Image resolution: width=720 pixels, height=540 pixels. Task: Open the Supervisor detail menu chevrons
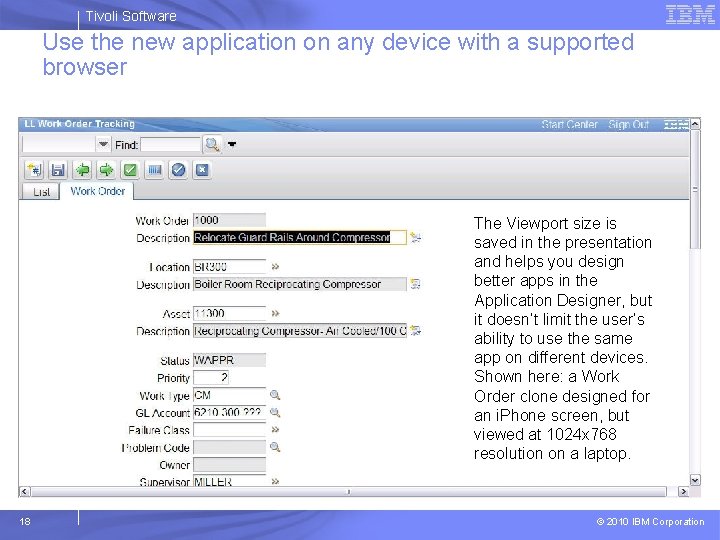pyautogui.click(x=275, y=481)
